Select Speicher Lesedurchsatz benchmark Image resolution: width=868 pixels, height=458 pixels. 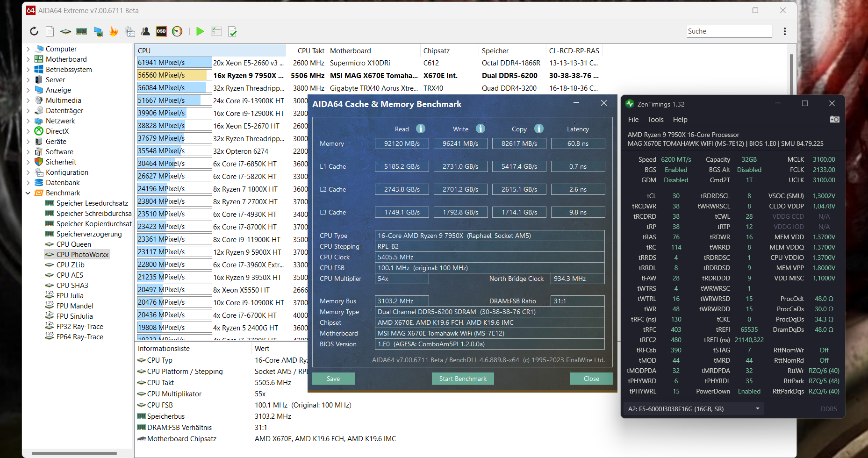click(x=86, y=203)
